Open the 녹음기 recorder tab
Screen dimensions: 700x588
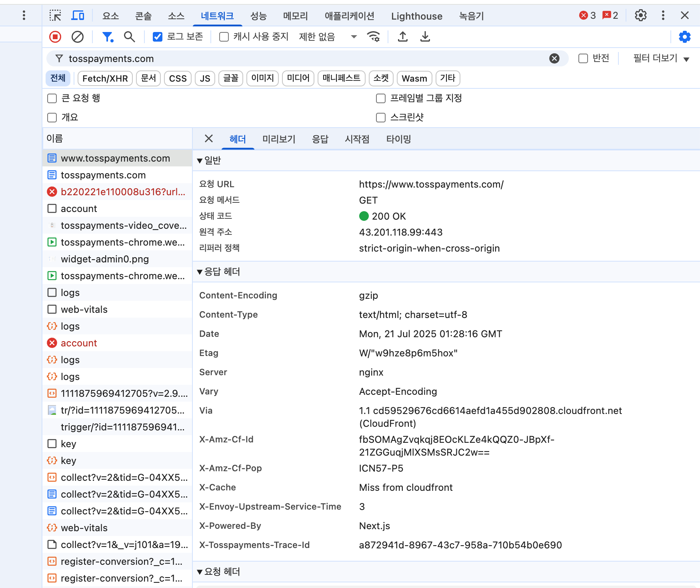tap(472, 16)
